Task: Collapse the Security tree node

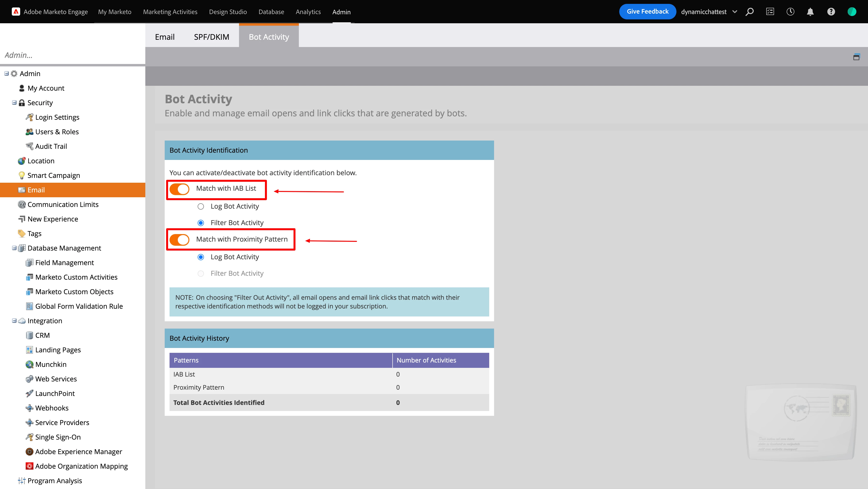Action: [x=14, y=103]
